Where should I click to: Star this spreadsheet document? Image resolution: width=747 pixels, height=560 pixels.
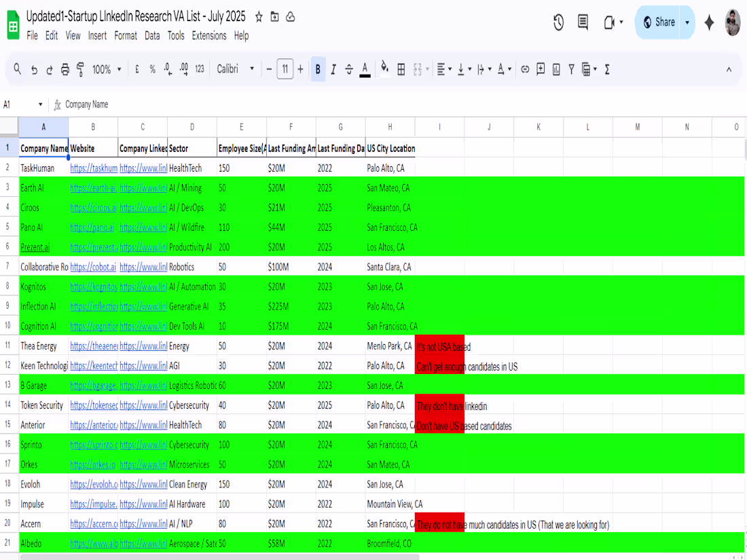tap(259, 17)
